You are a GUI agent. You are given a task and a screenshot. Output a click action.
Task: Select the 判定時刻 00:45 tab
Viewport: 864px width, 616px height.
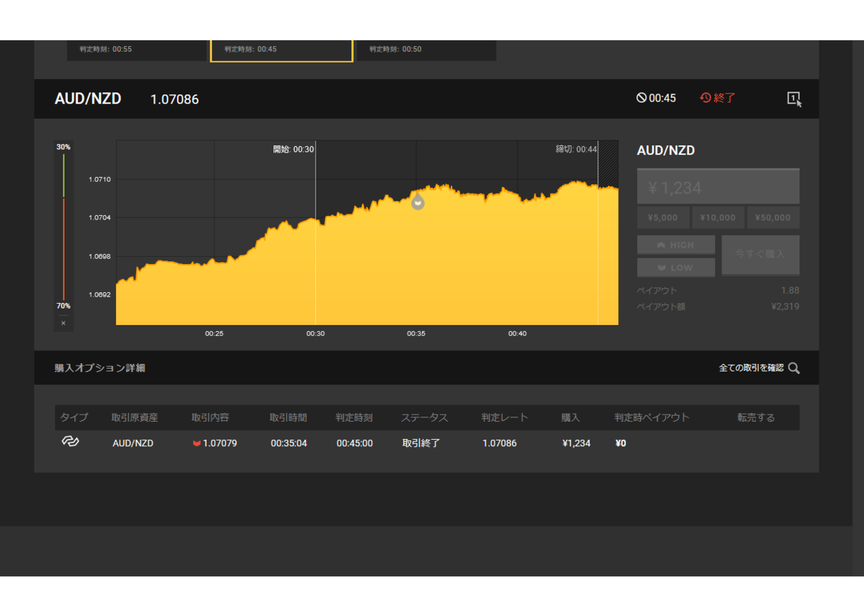pos(282,50)
